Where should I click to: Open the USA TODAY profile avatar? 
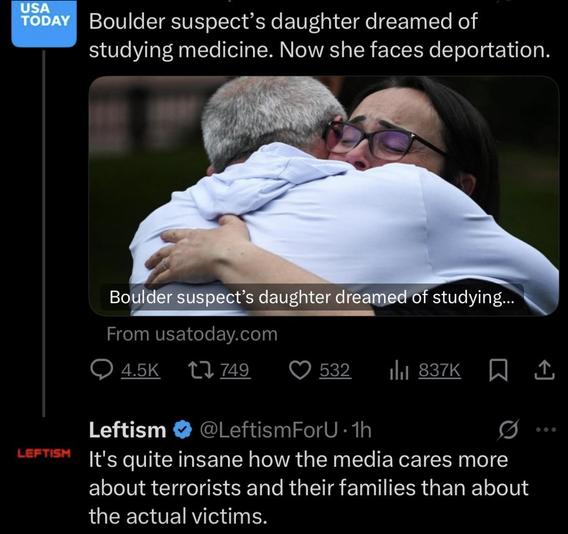coord(44,24)
